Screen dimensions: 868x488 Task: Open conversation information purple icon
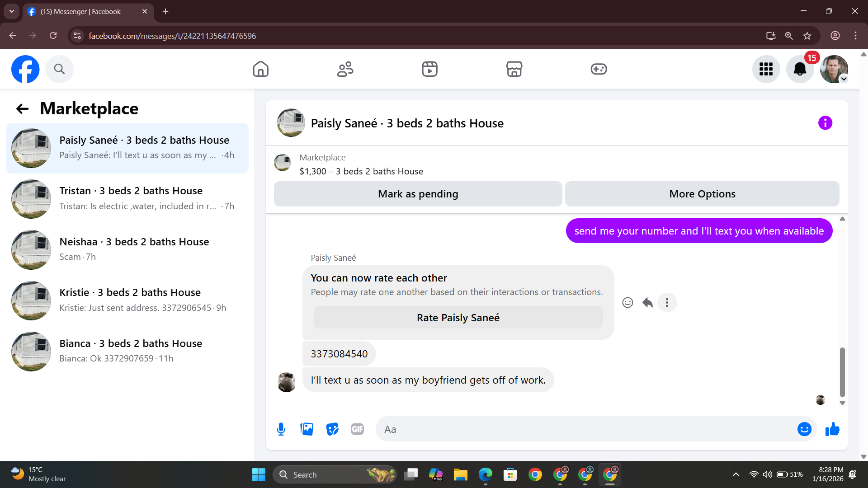[x=825, y=123]
